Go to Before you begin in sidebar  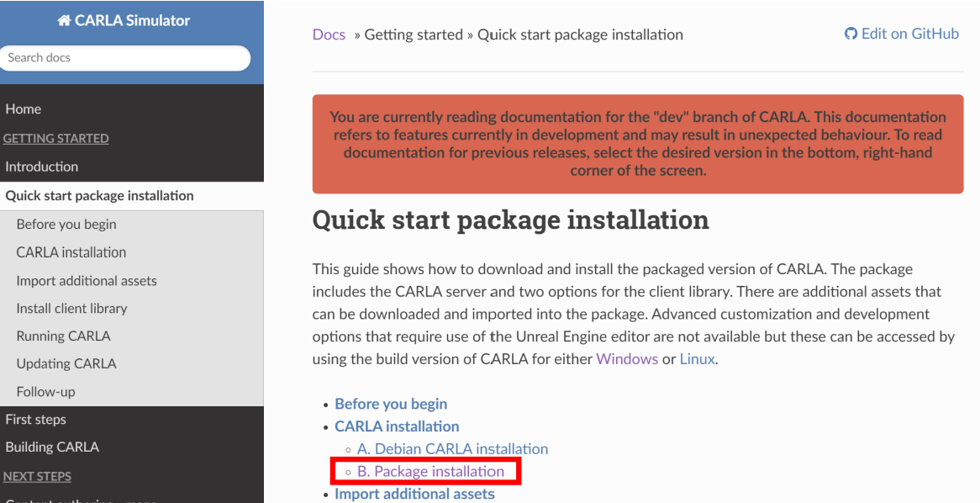pos(66,224)
